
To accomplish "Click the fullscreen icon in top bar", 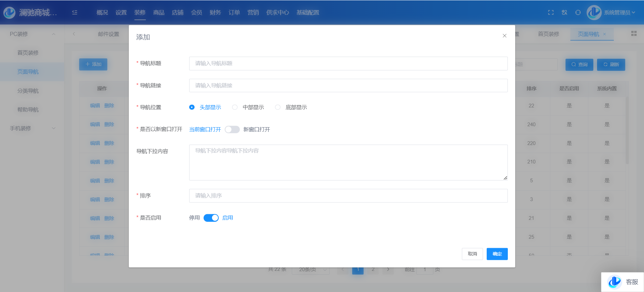I will tap(551, 12).
